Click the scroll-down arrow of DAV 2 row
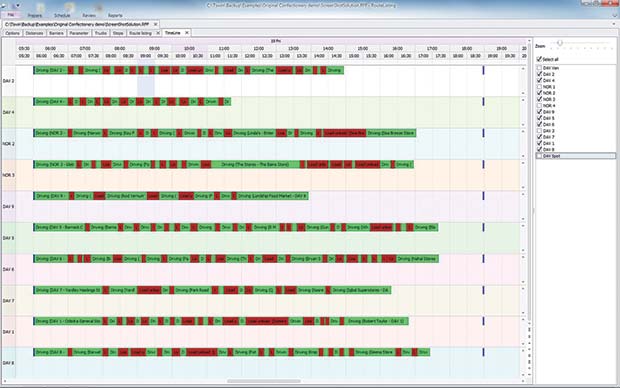 tap(523, 93)
